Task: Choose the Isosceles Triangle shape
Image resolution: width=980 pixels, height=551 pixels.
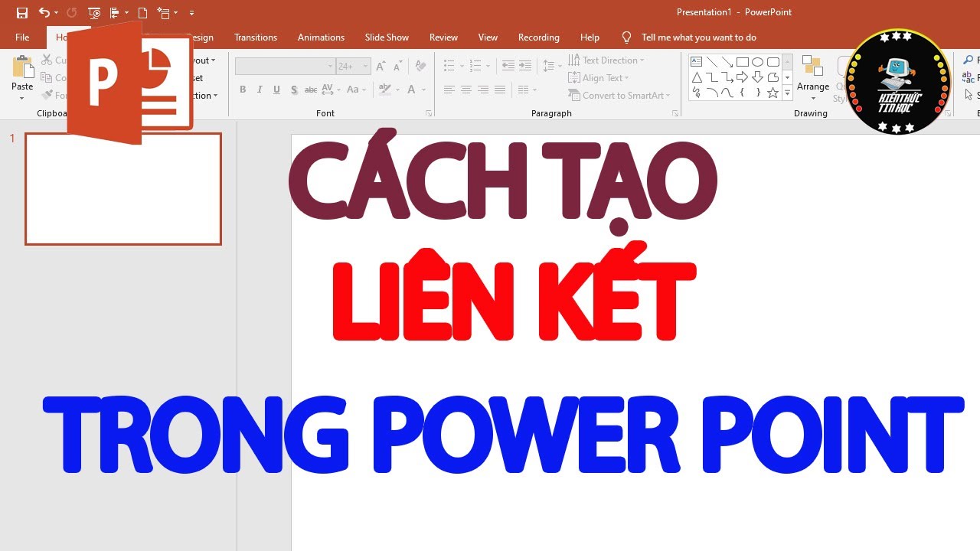Action: 696,77
